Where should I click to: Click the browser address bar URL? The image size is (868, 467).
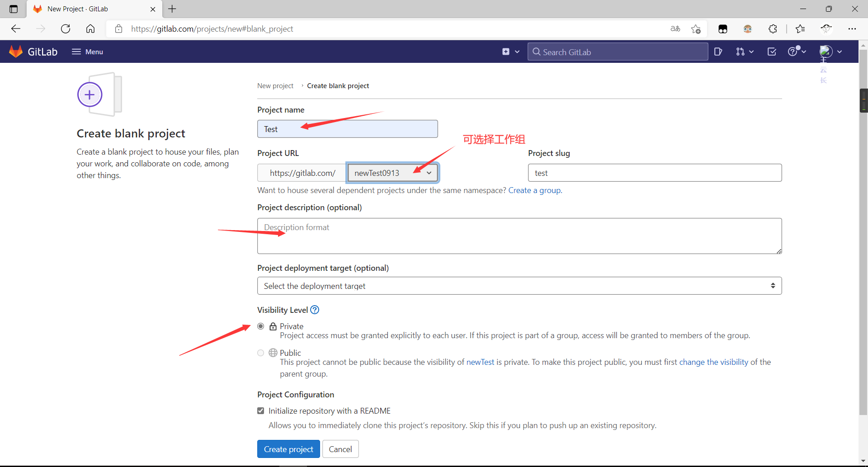click(x=212, y=29)
